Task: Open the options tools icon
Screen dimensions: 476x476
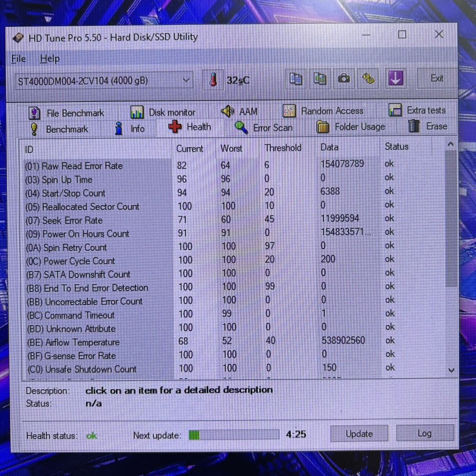Action: pyautogui.click(x=368, y=79)
